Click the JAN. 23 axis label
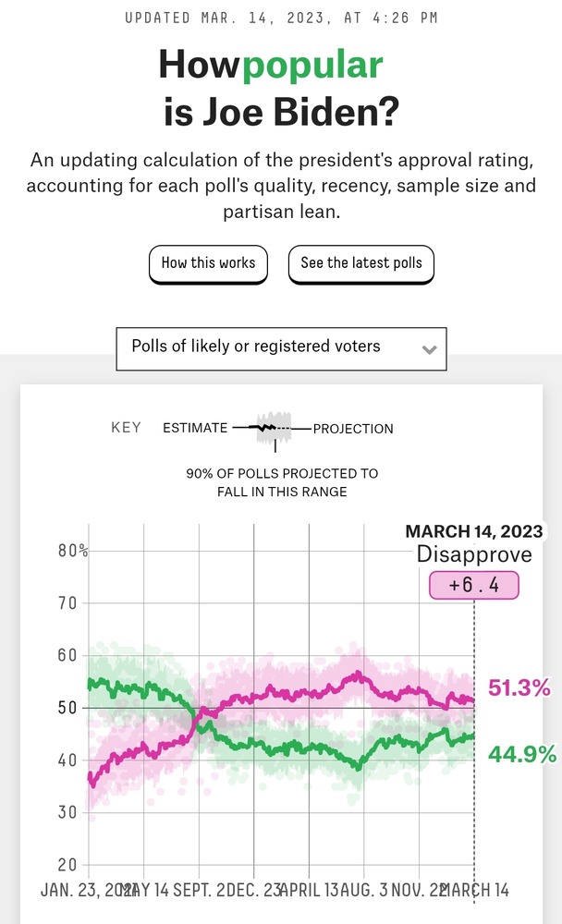Image resolution: width=562 pixels, height=924 pixels. (x=76, y=890)
